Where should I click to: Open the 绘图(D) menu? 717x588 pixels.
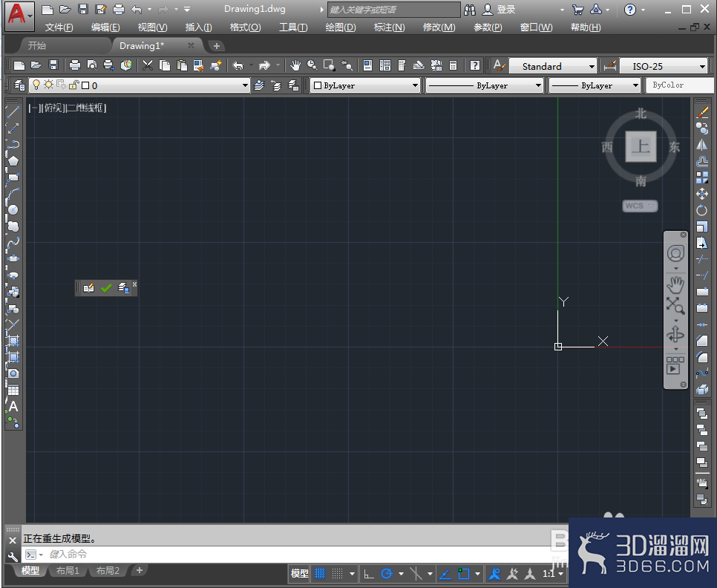pos(340,27)
